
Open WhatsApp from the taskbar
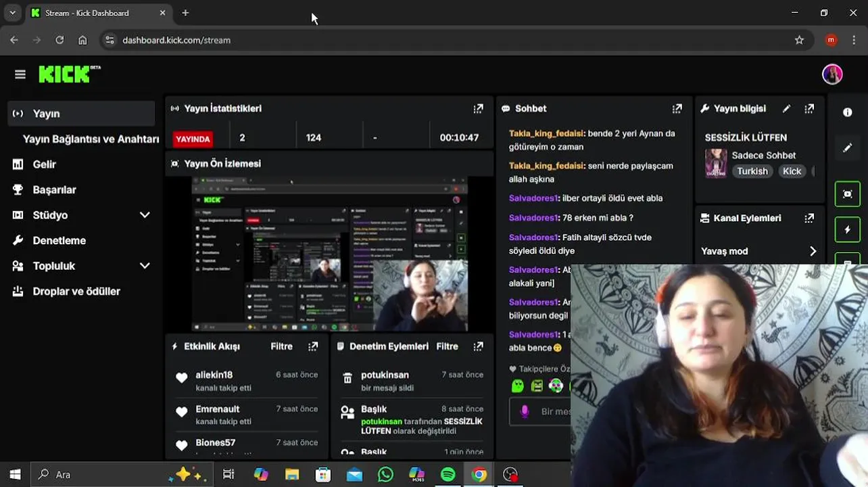(385, 474)
